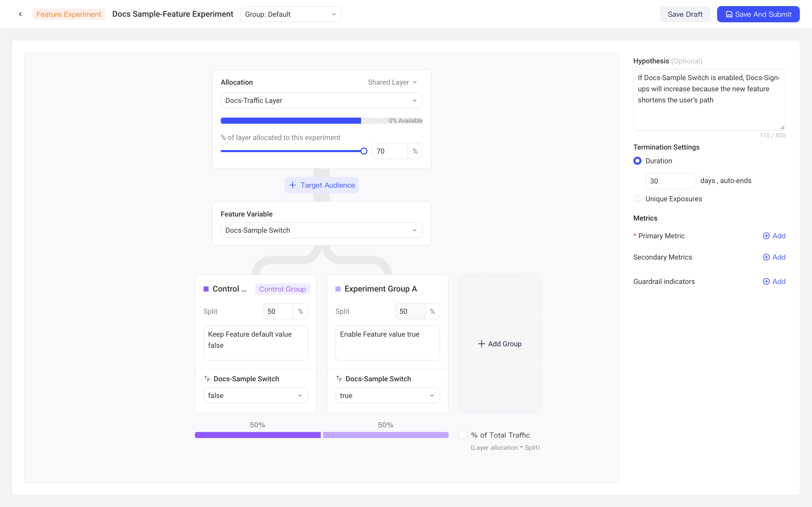
Task: Click the back arrow icon
Action: (x=21, y=14)
